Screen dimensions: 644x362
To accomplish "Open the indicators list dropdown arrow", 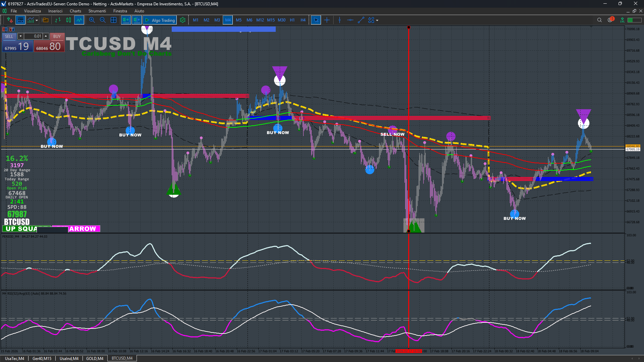I will (37, 20).
